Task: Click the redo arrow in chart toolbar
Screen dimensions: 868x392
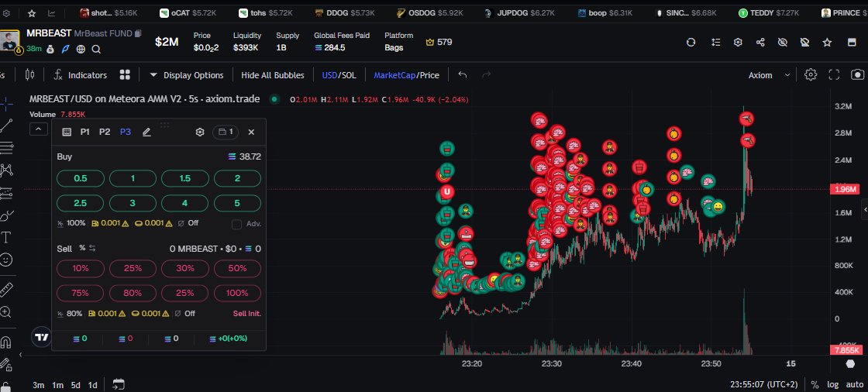Action: coord(486,74)
